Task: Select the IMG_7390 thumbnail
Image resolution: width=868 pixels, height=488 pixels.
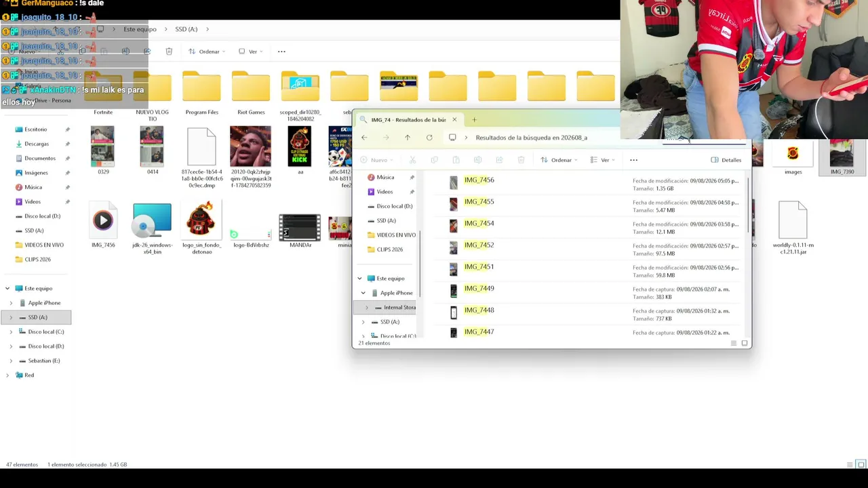Action: (842, 158)
